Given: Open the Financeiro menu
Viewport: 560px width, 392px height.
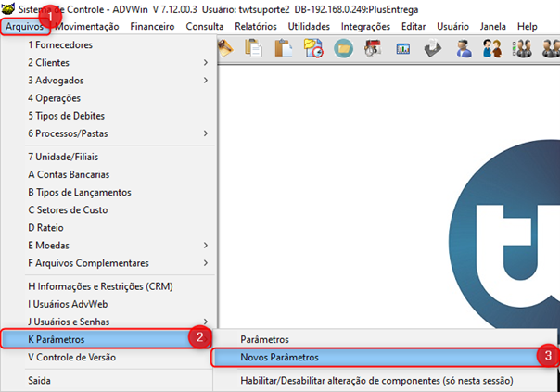Looking at the screenshot, I should coord(152,27).
